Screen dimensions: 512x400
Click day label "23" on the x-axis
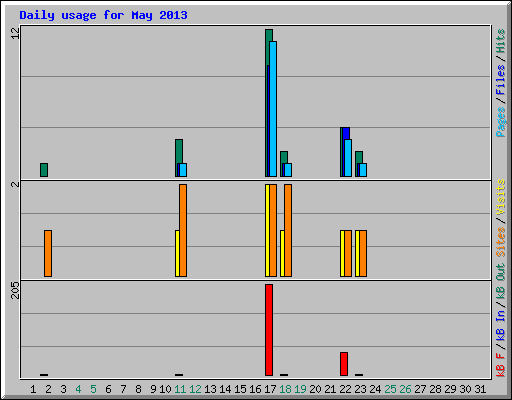360,389
